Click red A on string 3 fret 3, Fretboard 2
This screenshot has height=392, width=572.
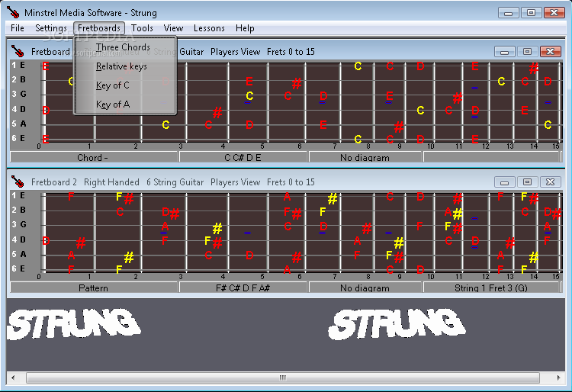pyautogui.click(x=165, y=226)
